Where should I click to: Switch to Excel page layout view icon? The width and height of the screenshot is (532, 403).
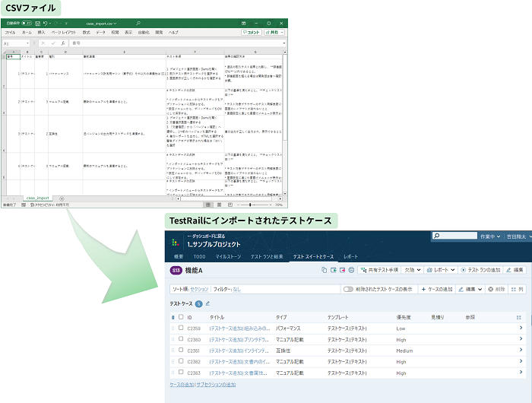click(219, 205)
